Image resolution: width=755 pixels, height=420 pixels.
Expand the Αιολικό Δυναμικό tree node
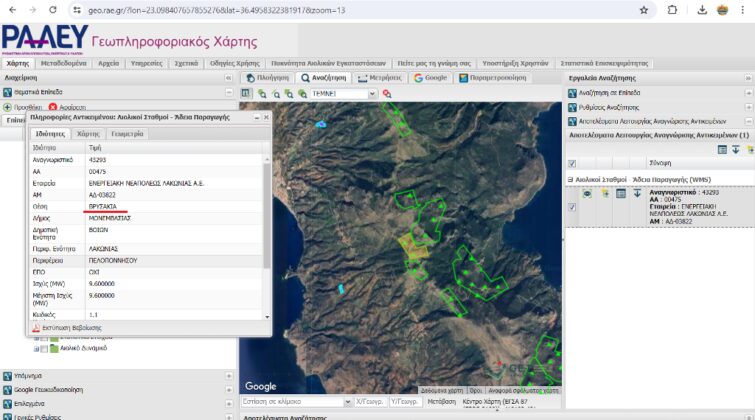pyautogui.click(x=36, y=348)
